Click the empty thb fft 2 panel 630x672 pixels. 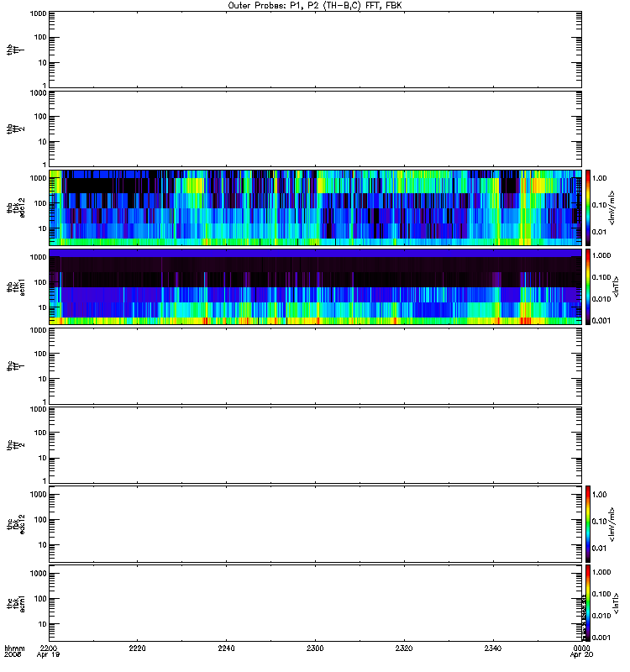tap(316, 129)
